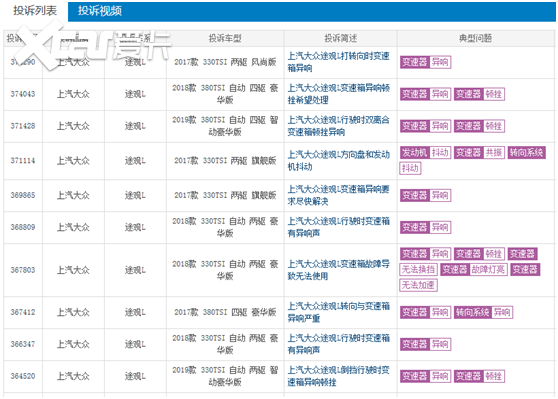Click the 变速器 异响 tag in row 364520
Viewport: 558px width, 399px height.
pos(425,376)
